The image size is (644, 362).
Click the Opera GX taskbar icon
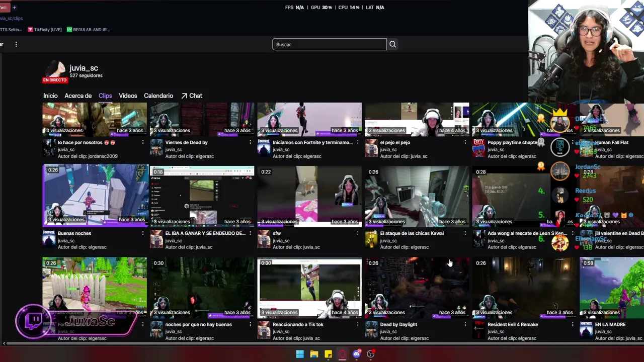point(343,354)
